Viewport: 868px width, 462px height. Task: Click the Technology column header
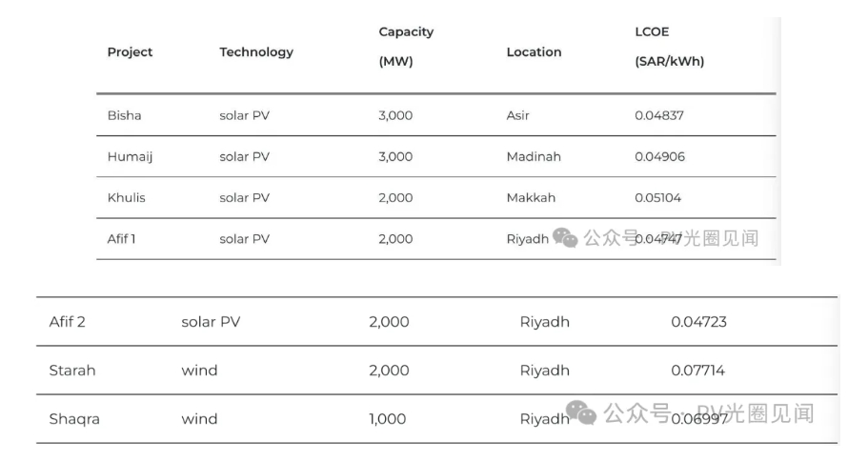[256, 51]
